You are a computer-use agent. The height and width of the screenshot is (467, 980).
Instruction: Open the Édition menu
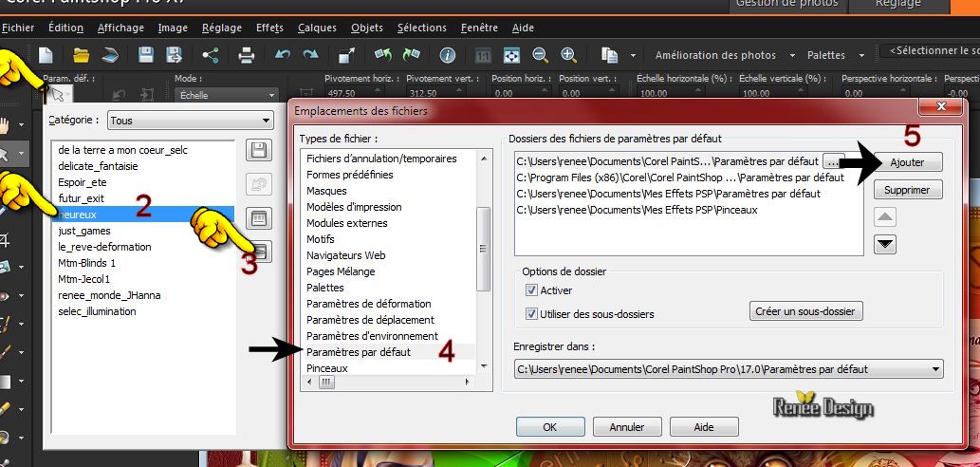(x=65, y=28)
